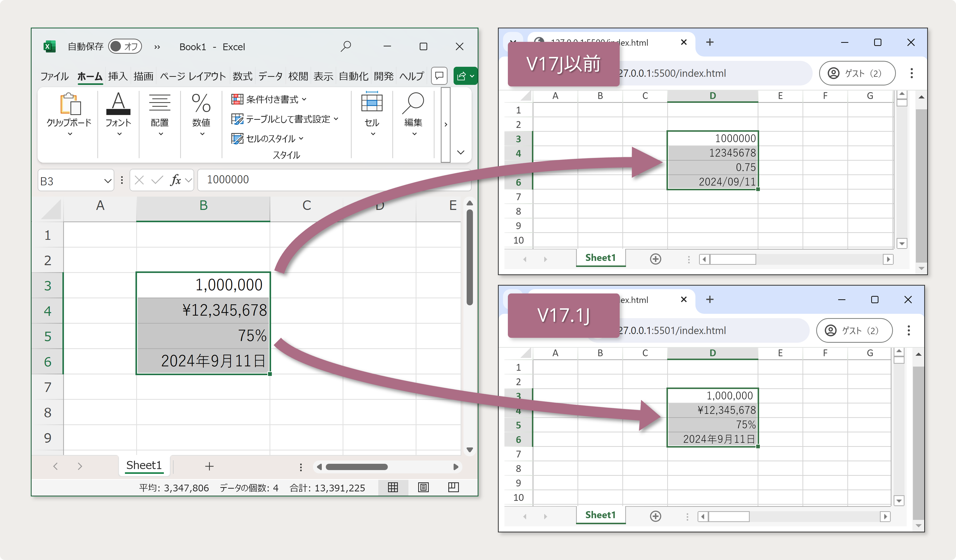The height and width of the screenshot is (560, 956).
Task: Click the formula bar cancel X icon
Action: pos(139,180)
